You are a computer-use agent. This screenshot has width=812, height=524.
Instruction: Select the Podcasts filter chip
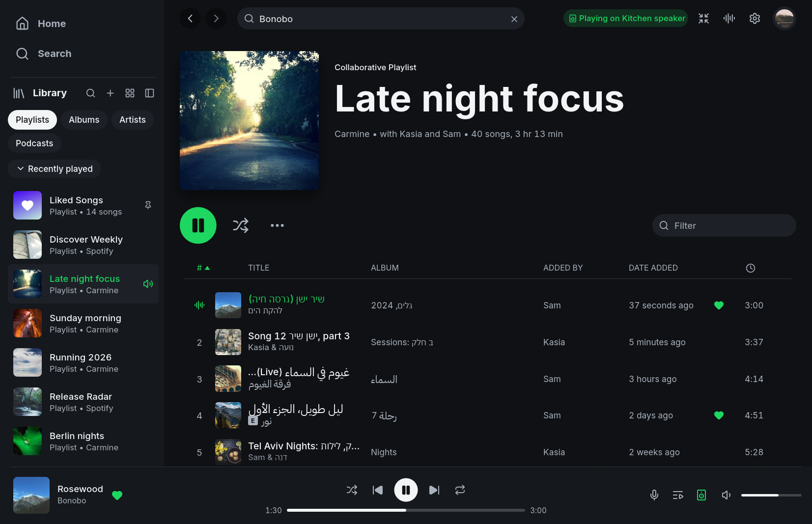pos(34,143)
